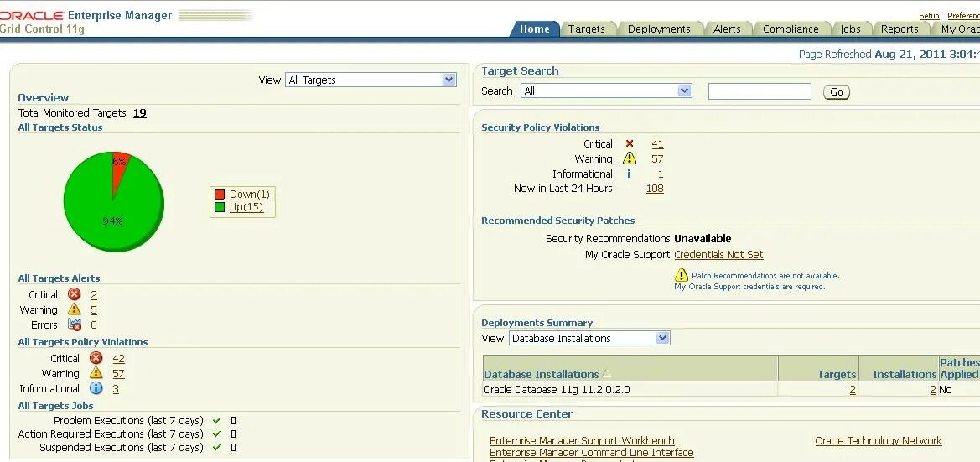Click Security Policy Warning triangle icon

(x=630, y=158)
